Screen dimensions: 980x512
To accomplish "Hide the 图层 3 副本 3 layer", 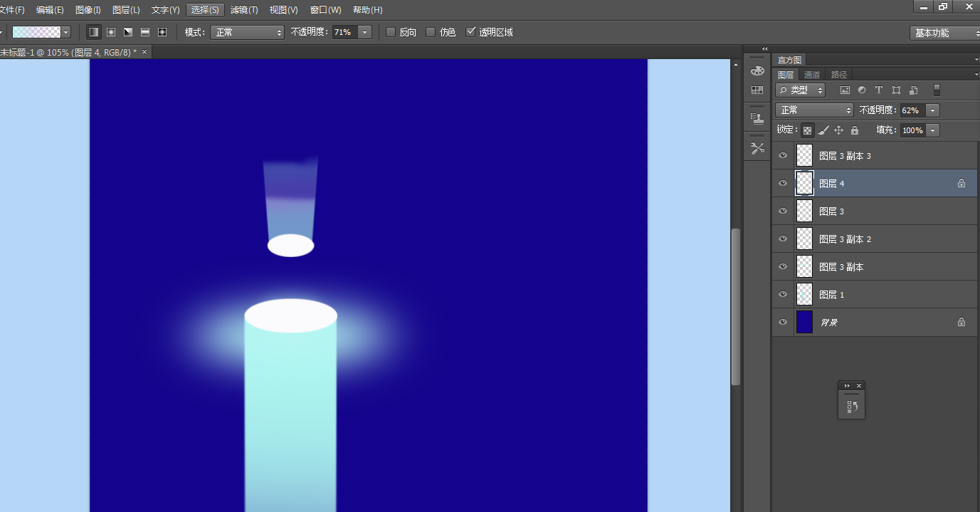I will click(783, 155).
